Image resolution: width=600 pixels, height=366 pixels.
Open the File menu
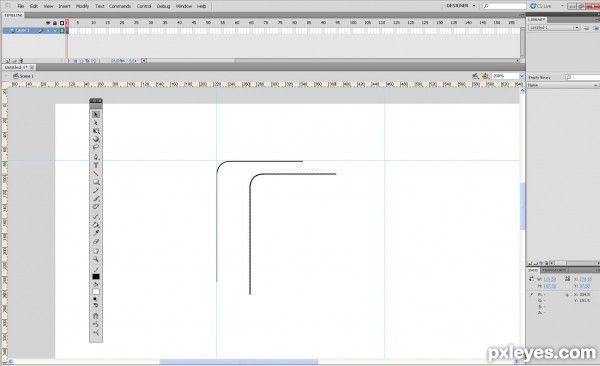pyautogui.click(x=21, y=6)
